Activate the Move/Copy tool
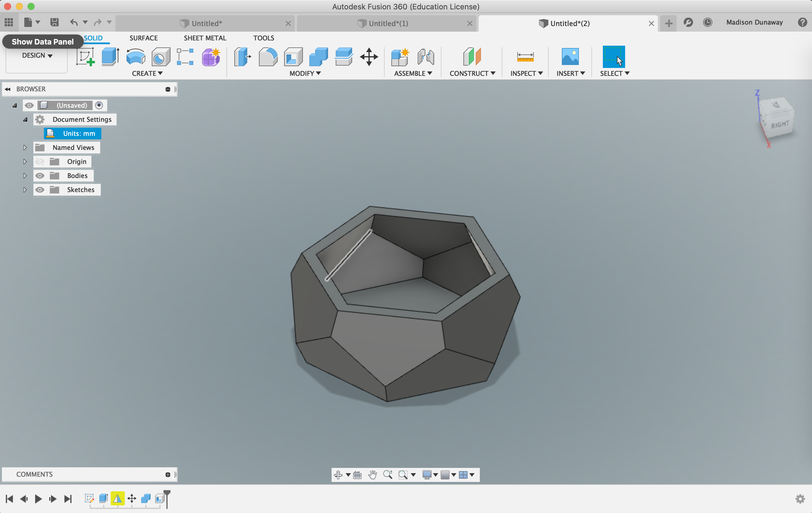The image size is (812, 513). [369, 57]
